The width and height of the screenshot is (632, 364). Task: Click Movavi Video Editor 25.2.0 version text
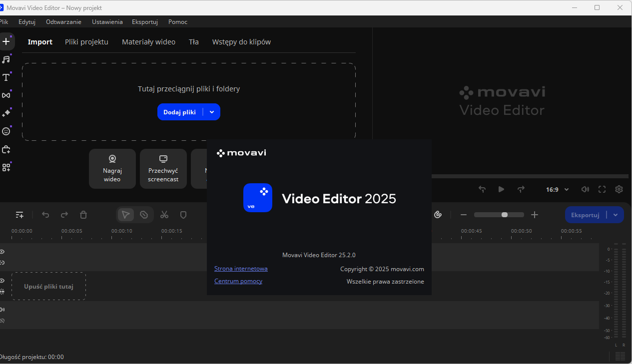pos(319,255)
